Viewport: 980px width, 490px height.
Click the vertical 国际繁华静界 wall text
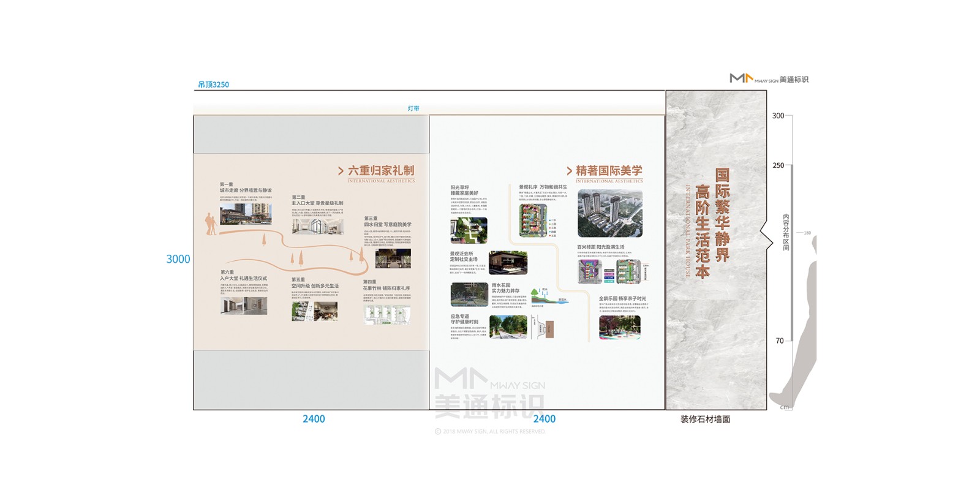[x=722, y=216]
